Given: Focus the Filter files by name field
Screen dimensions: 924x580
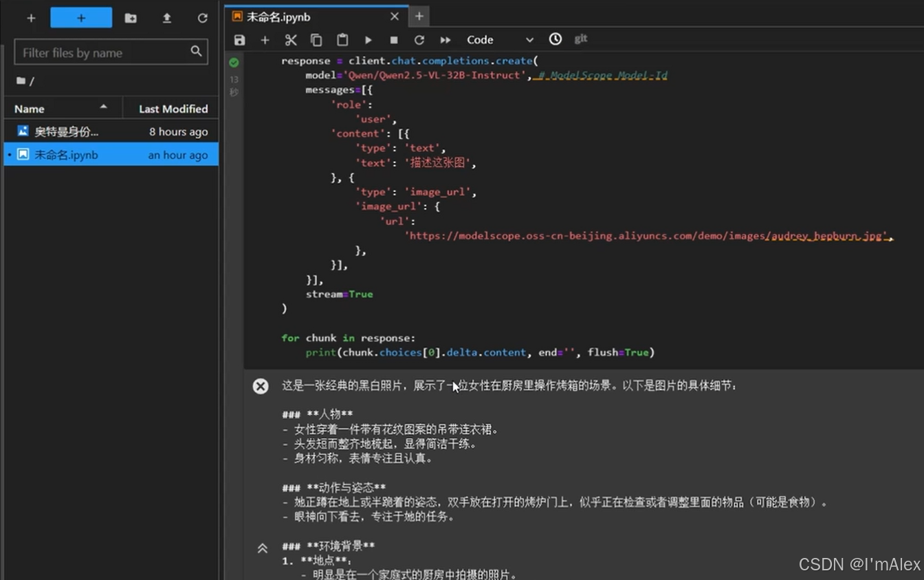Looking at the screenshot, I should (x=111, y=52).
